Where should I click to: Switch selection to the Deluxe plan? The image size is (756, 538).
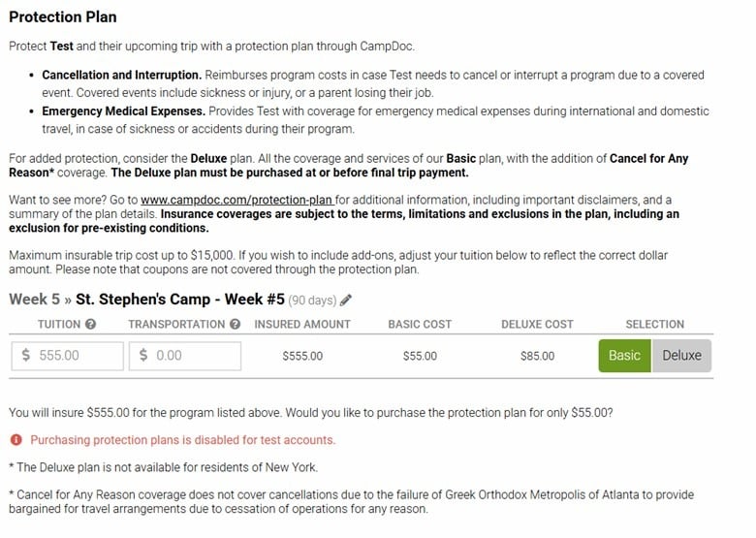tap(681, 356)
